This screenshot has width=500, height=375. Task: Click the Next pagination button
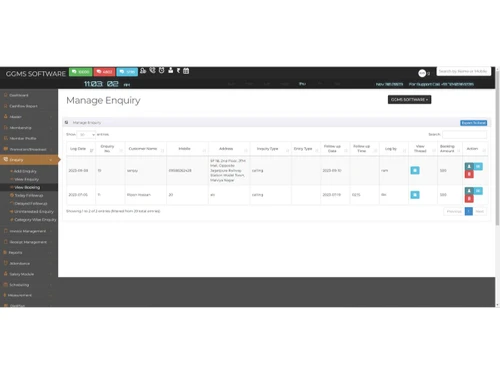pyautogui.click(x=480, y=211)
